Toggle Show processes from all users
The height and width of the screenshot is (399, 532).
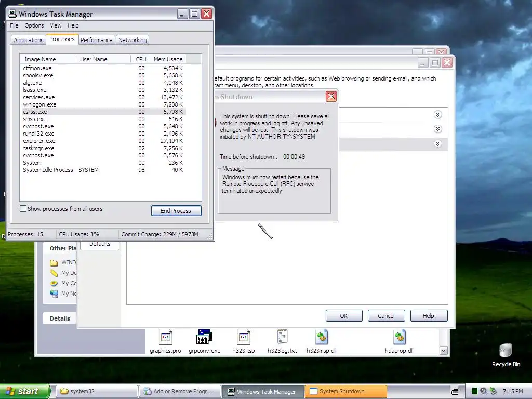(23, 209)
